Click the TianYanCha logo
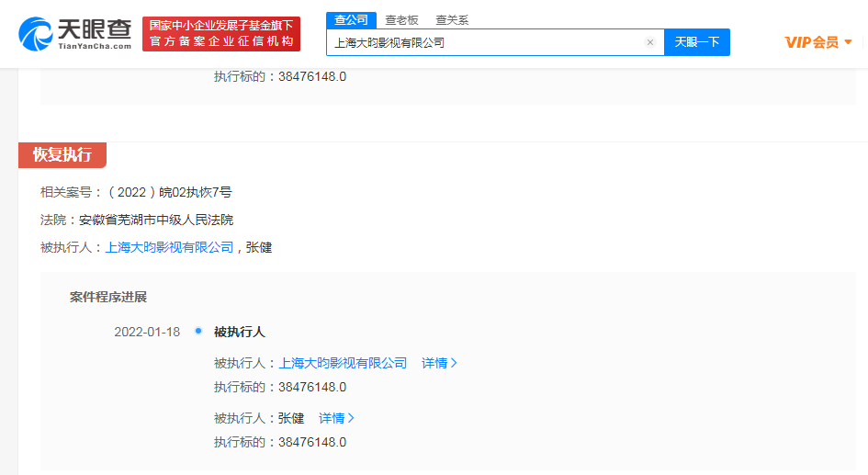 [x=75, y=34]
